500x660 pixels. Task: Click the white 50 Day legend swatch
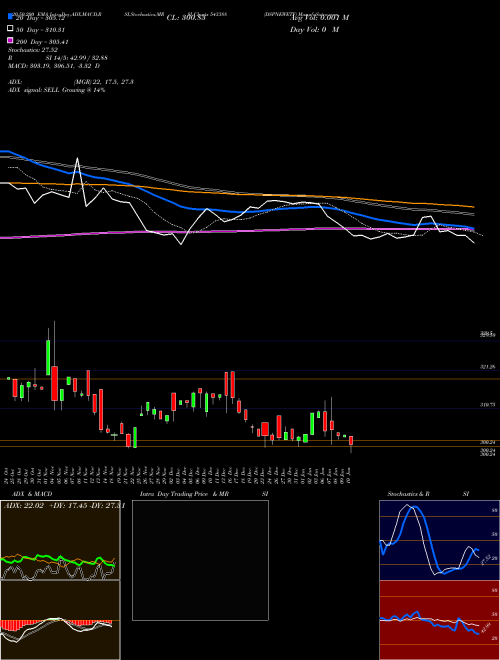point(10,29)
